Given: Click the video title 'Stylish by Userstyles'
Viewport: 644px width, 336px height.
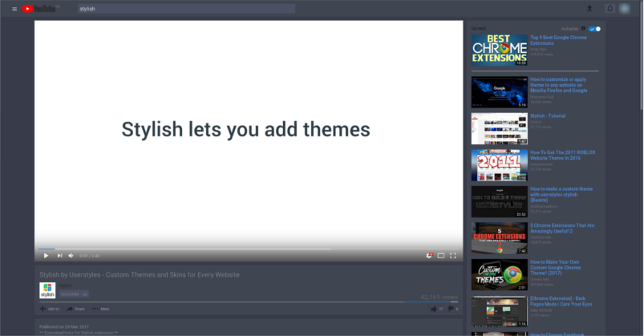Looking at the screenshot, I should pos(140,275).
